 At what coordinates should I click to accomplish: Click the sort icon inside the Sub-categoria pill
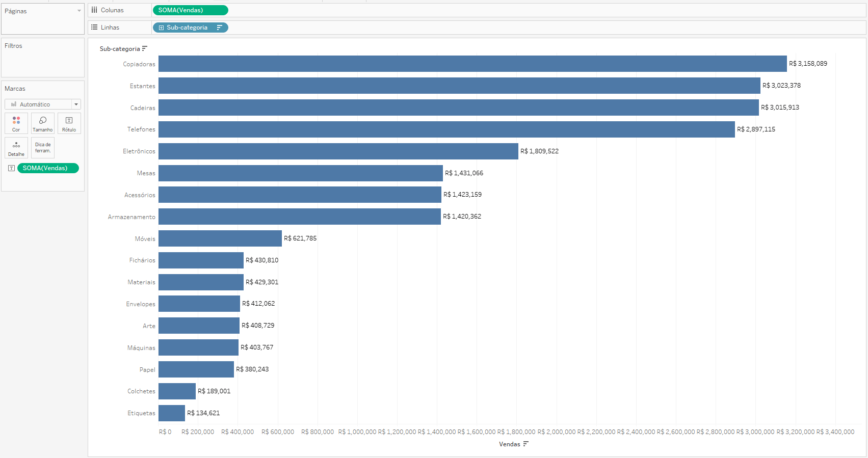click(220, 28)
